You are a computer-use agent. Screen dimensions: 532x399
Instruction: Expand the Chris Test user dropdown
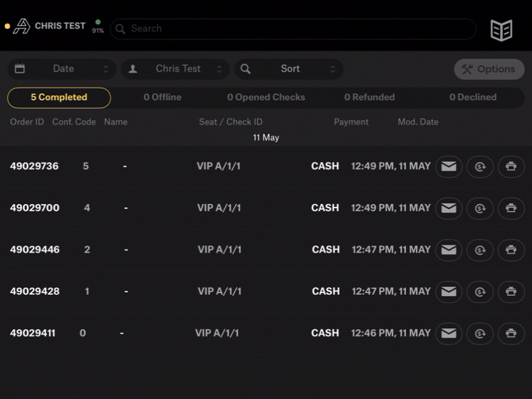point(175,69)
